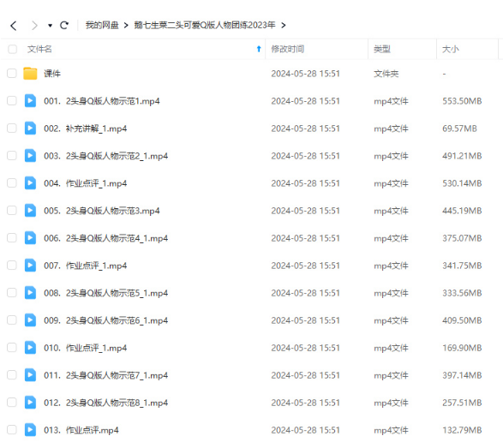The width and height of the screenshot is (503, 448).
Task: Go back with the left arrow icon
Action: (x=14, y=26)
